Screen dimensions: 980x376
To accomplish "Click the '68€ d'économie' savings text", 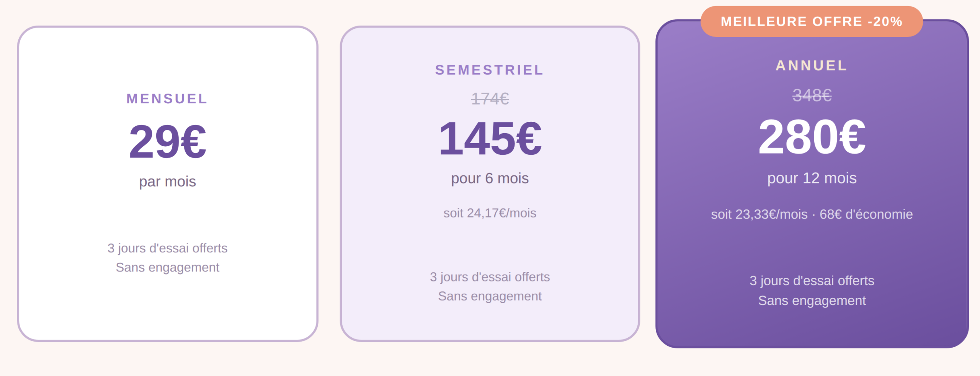I will tap(866, 214).
